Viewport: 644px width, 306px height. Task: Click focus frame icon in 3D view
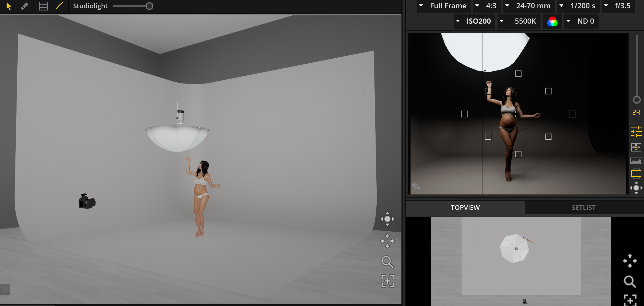click(x=387, y=281)
